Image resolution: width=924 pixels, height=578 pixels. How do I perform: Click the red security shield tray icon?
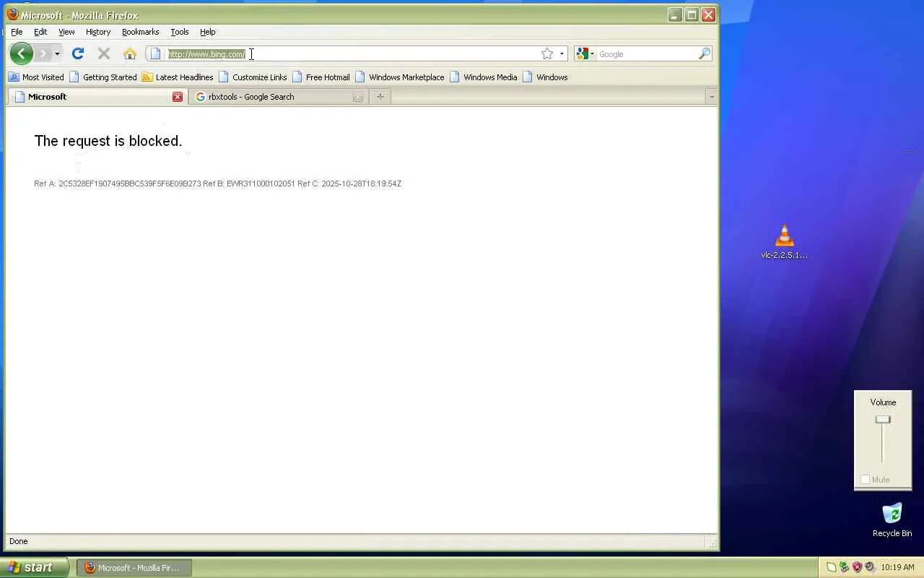tap(857, 567)
